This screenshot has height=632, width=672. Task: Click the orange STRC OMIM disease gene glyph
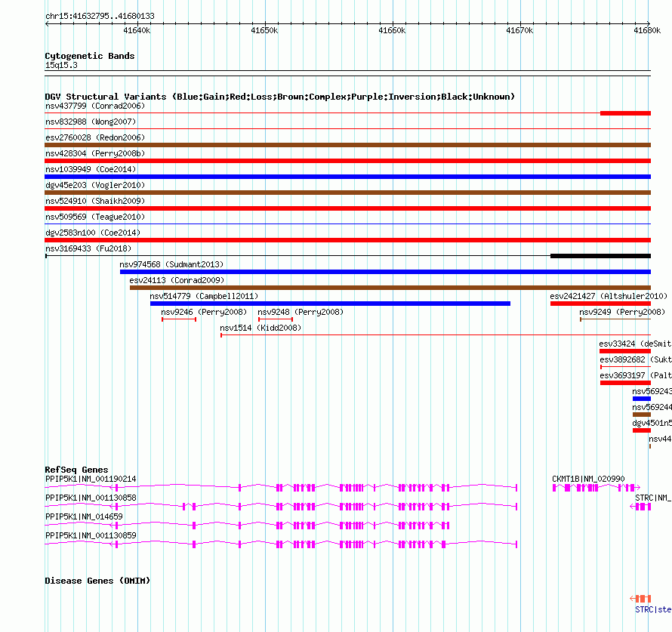(x=640, y=599)
